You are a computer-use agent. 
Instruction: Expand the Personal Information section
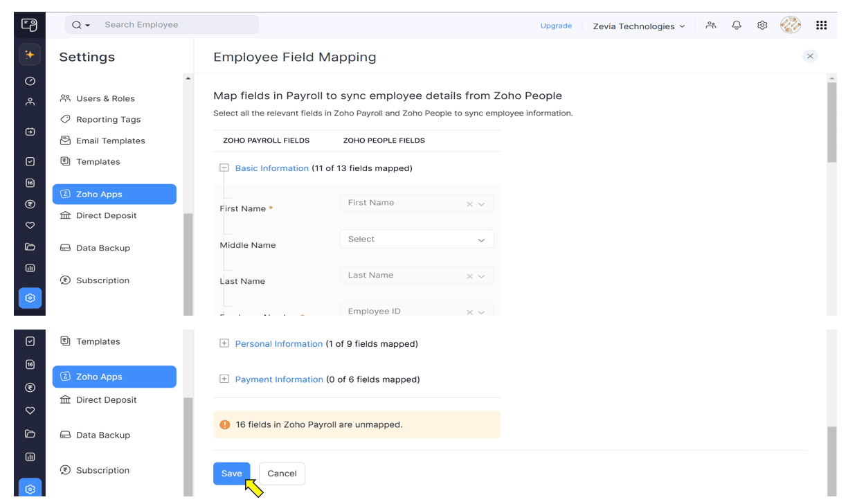coord(224,343)
